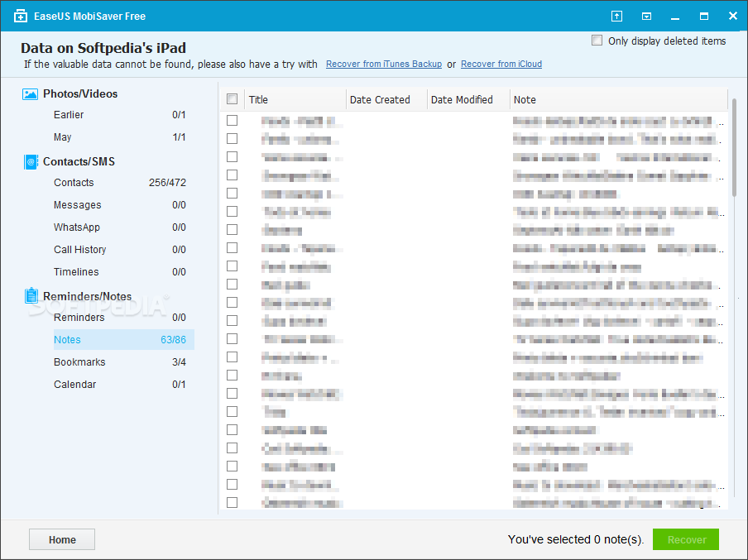Check the fourth note row checkbox

click(x=232, y=175)
